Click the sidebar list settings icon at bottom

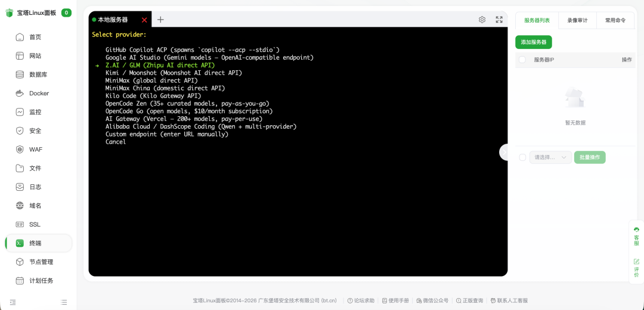tap(64, 302)
